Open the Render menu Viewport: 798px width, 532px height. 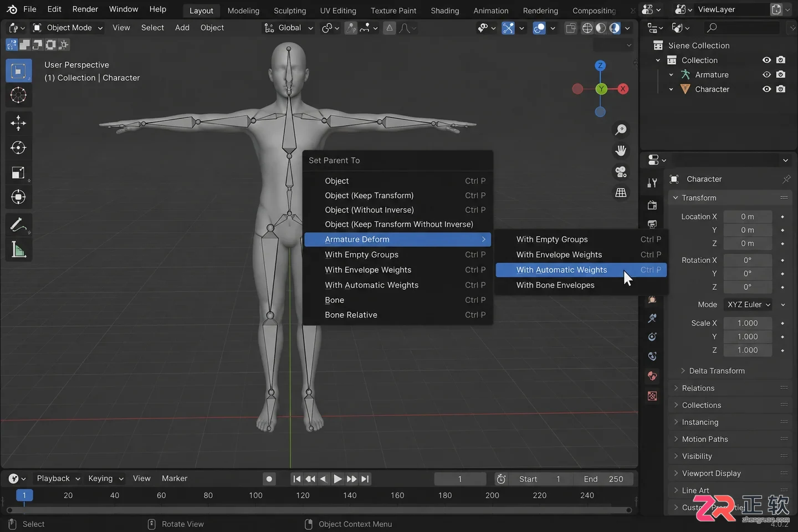pos(85,9)
